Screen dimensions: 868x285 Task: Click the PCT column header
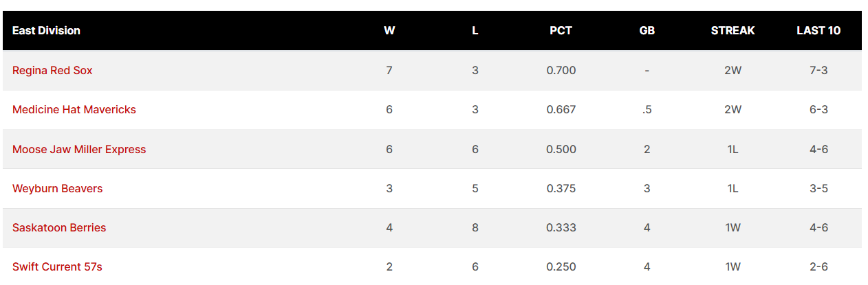(561, 30)
